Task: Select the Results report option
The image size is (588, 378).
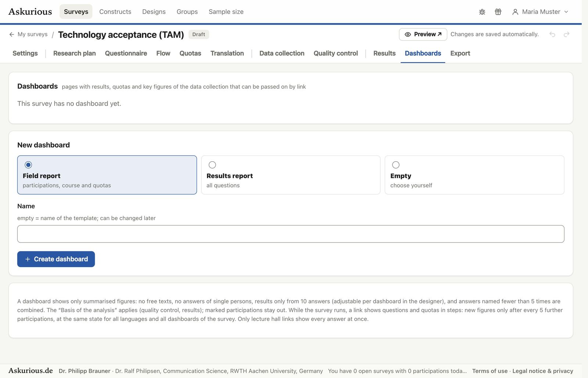Action: [290, 175]
